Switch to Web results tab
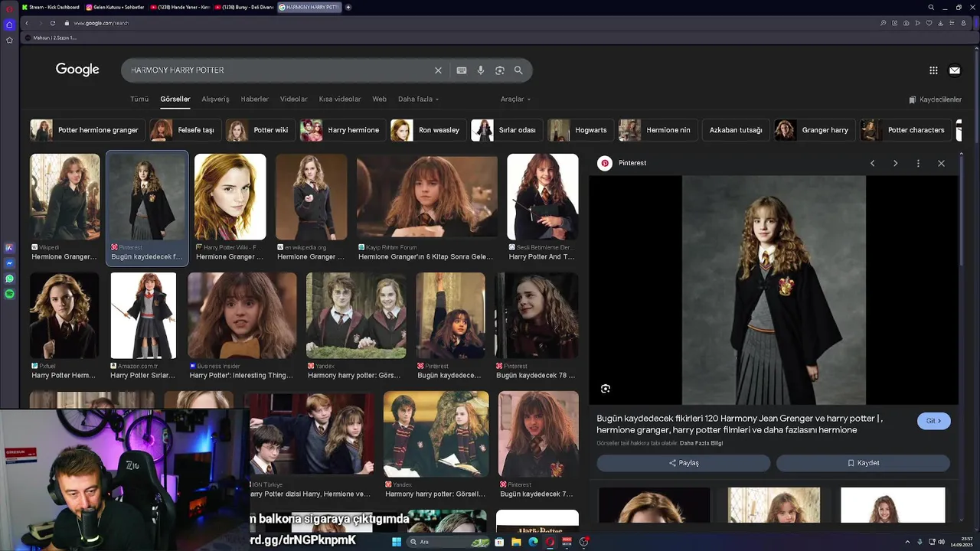 point(379,99)
